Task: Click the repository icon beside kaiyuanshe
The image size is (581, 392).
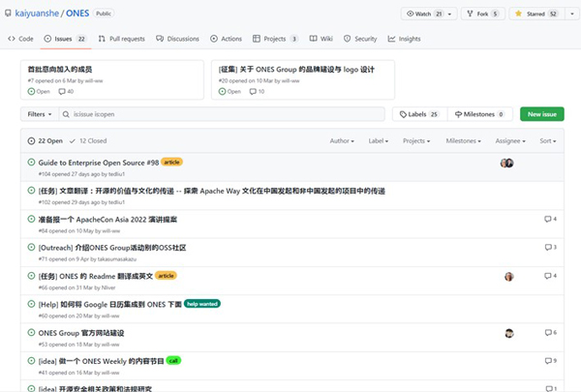Action: tap(8, 14)
